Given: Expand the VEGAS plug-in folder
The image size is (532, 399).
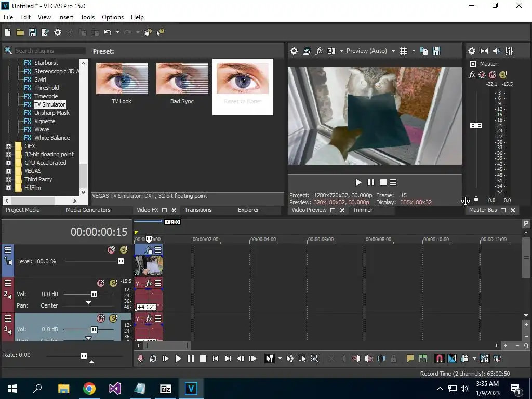Looking at the screenshot, I should 8,171.
